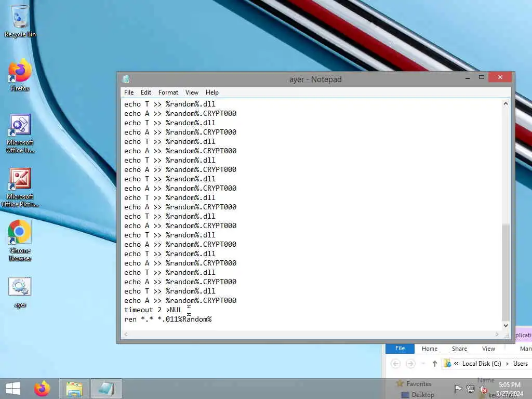Expand recent locations dropdown in Explorer
This screenshot has height=399, width=532.
click(x=423, y=364)
